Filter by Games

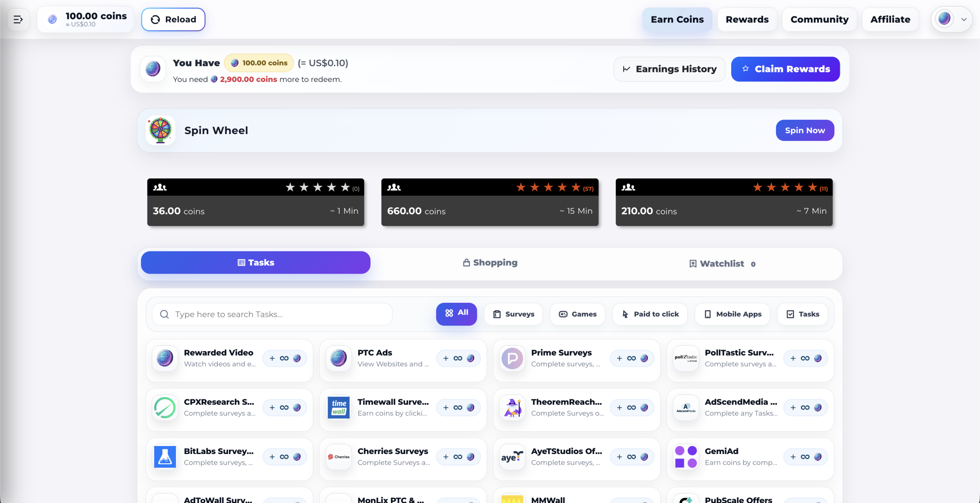pos(578,314)
